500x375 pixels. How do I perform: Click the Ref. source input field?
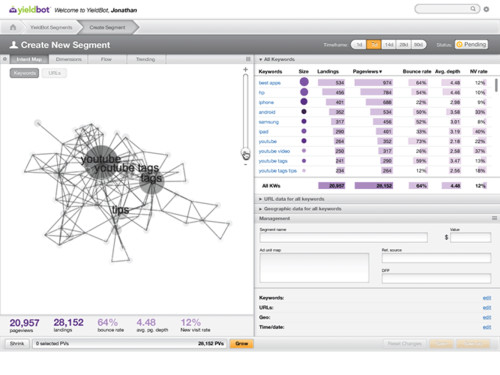click(x=436, y=258)
